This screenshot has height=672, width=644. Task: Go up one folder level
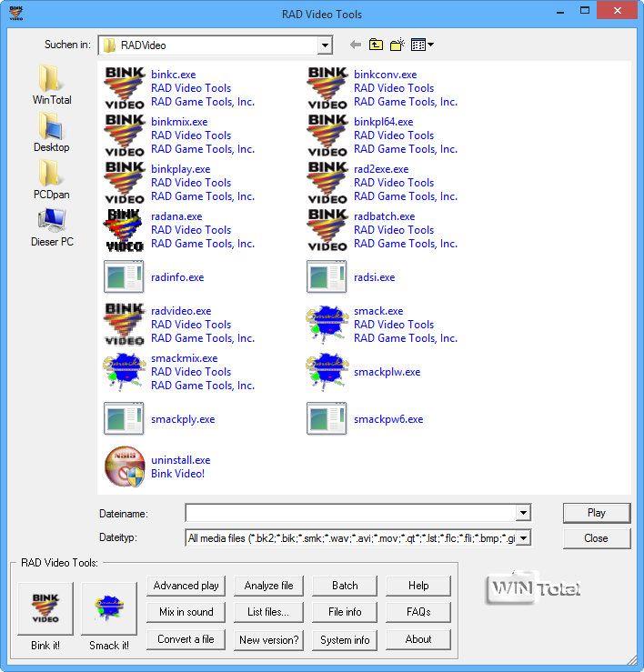click(x=376, y=45)
